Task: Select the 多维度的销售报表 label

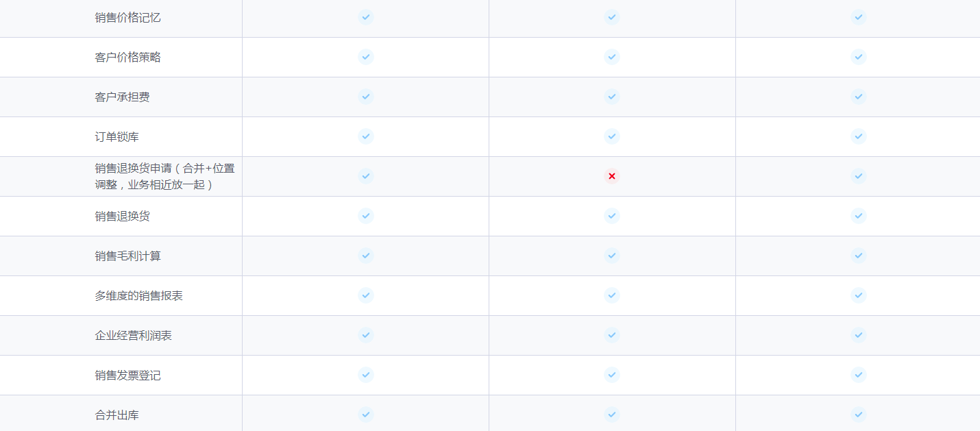Action: click(139, 296)
